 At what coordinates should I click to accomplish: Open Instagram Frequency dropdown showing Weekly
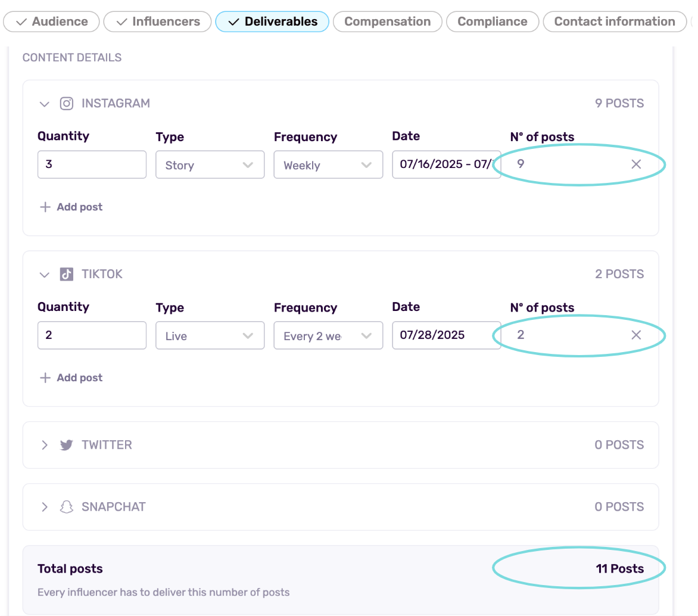[x=329, y=165]
